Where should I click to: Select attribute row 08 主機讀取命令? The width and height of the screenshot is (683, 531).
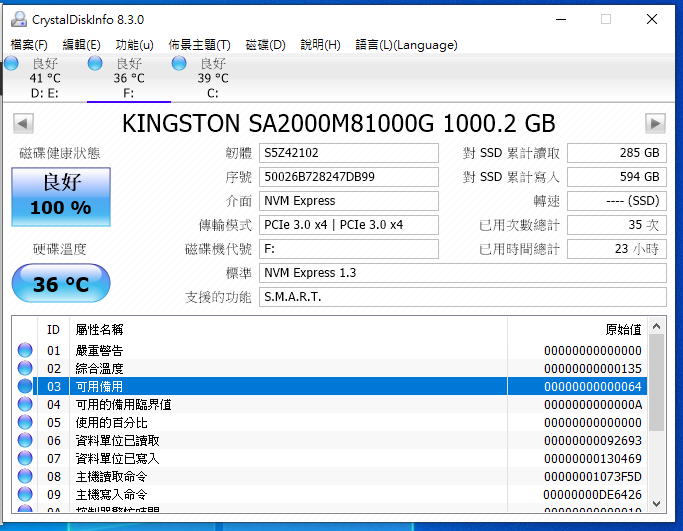tap(330, 477)
